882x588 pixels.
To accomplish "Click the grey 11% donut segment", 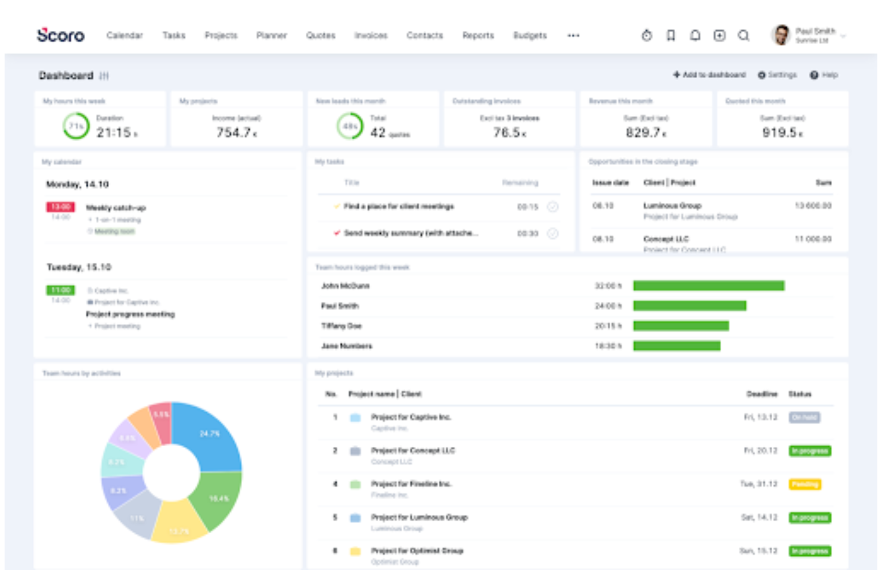I will 136,516.
